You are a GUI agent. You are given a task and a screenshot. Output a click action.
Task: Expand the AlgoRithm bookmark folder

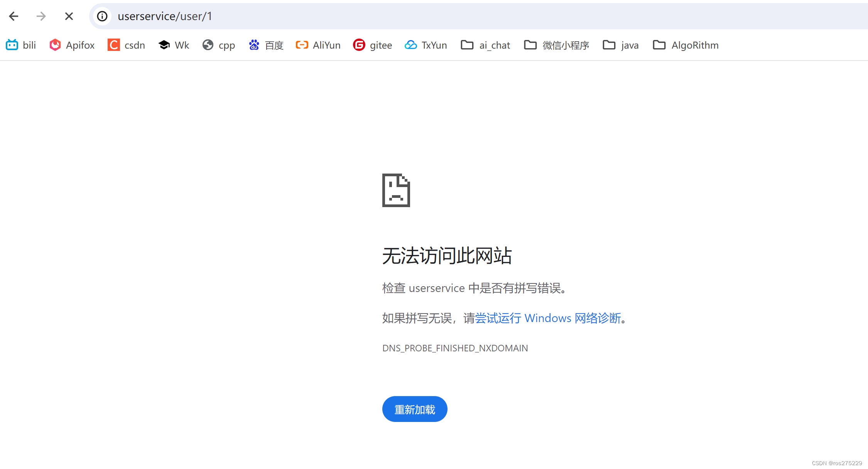pyautogui.click(x=686, y=45)
